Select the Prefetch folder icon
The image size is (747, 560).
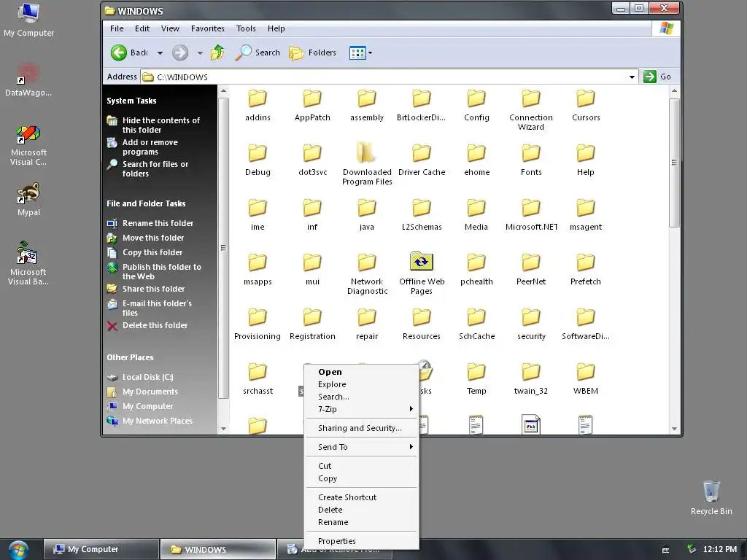pyautogui.click(x=586, y=262)
